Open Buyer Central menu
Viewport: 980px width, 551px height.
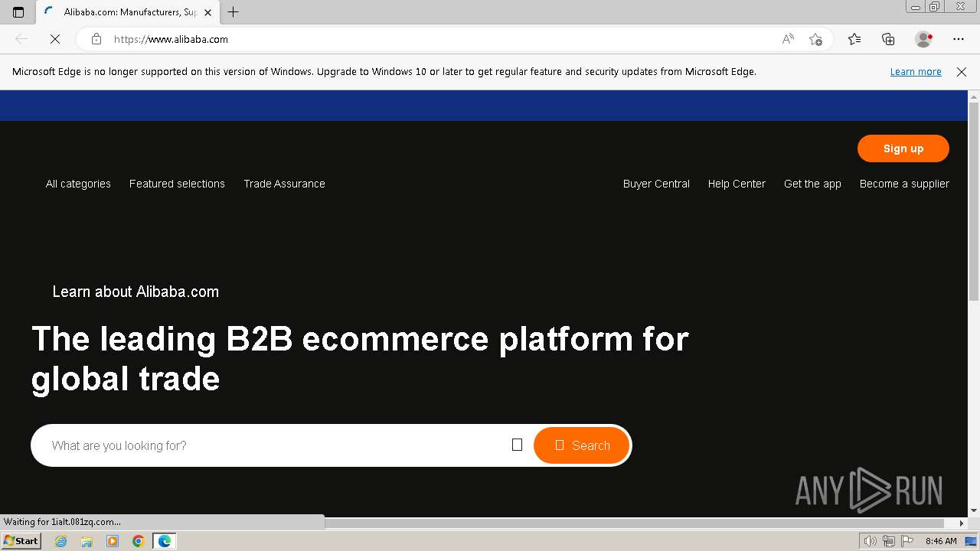point(656,184)
